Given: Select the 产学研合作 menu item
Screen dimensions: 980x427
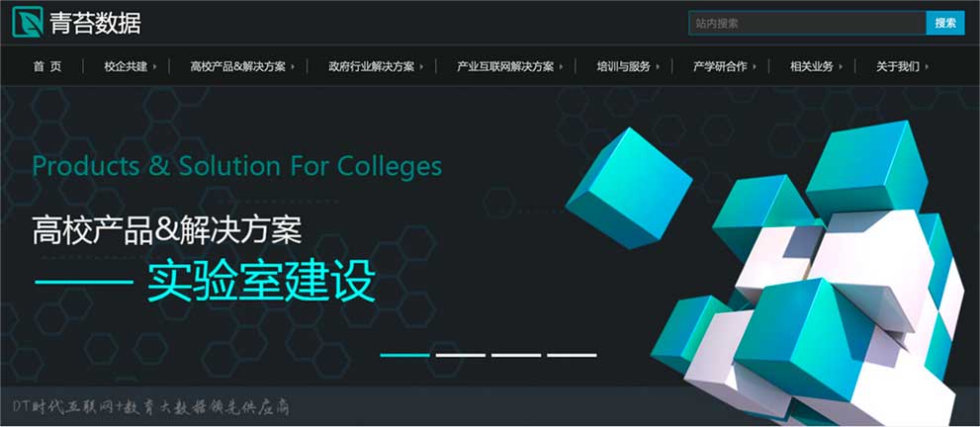Looking at the screenshot, I should (719, 66).
